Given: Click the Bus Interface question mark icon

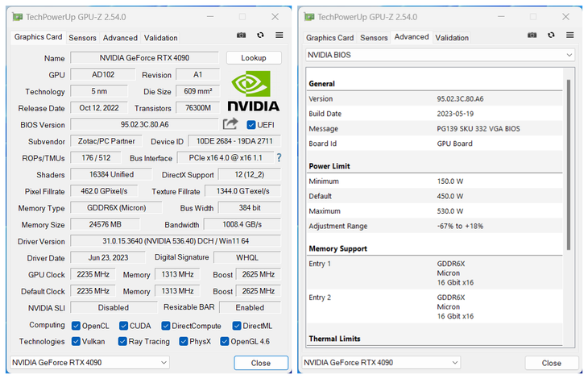Looking at the screenshot, I should [x=279, y=158].
